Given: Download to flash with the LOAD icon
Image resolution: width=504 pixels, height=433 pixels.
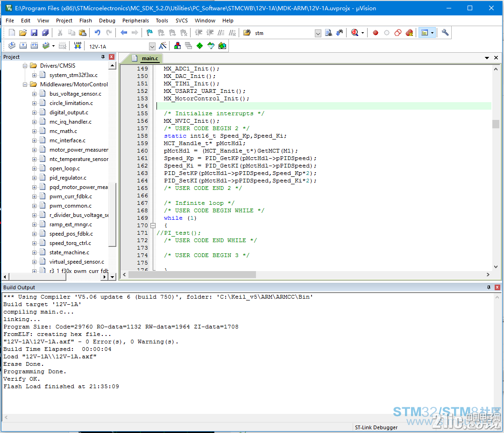Looking at the screenshot, I should point(78,46).
